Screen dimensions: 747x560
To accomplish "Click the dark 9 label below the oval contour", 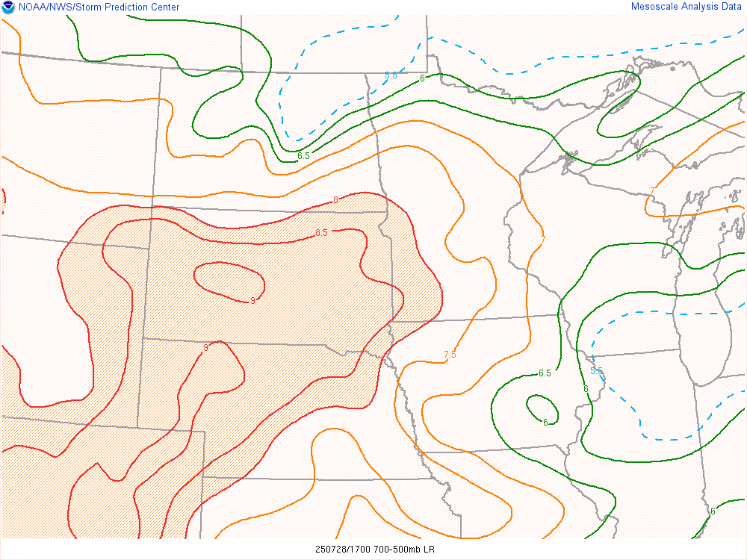I will coord(205,348).
